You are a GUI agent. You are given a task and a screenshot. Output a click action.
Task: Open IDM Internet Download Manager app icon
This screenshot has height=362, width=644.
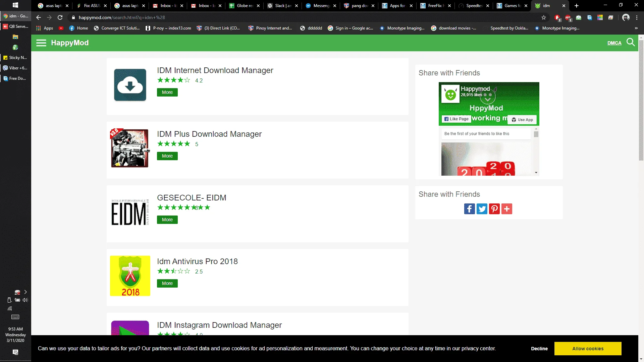[x=130, y=85]
